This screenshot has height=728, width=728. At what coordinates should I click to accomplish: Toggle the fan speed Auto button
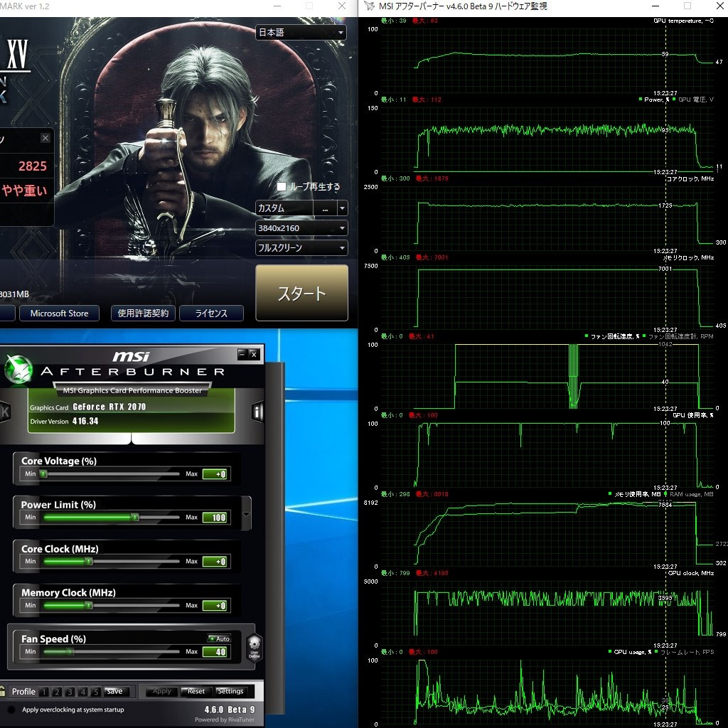pos(219,639)
